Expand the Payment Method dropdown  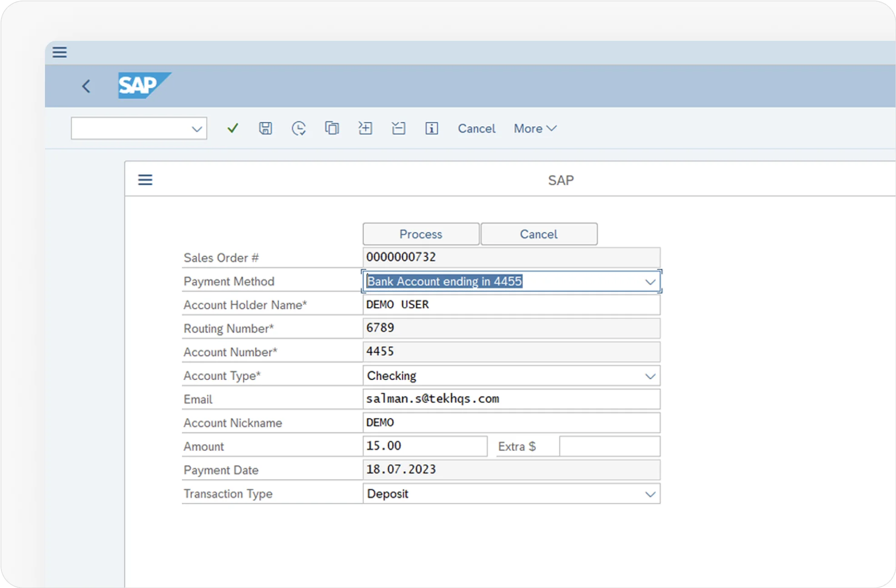pos(650,282)
